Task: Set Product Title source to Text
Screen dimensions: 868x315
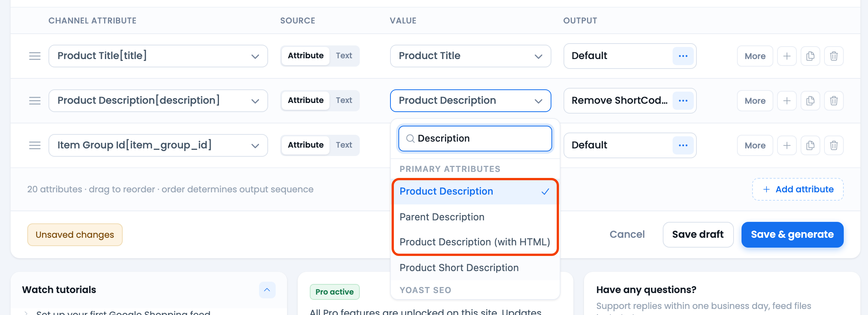Action: coord(344,56)
